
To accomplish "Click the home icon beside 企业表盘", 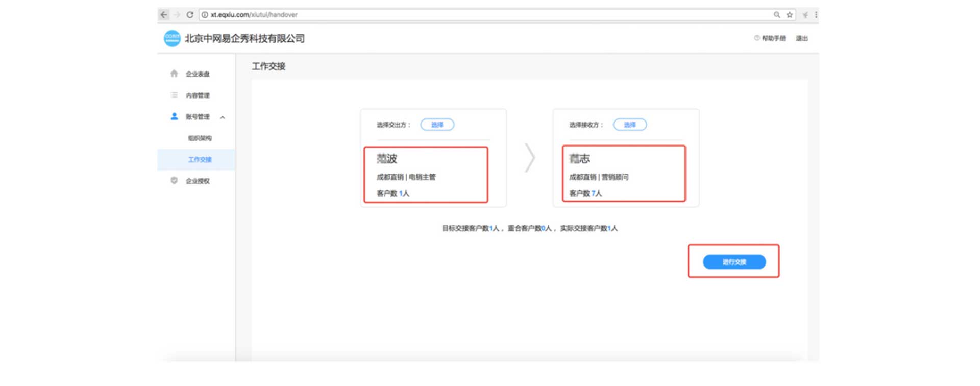I will pyautogui.click(x=174, y=74).
